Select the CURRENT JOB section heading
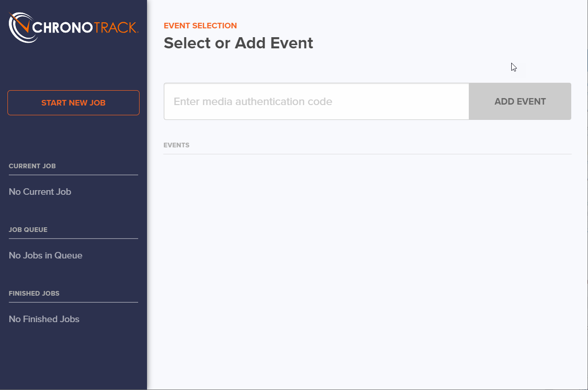 pyautogui.click(x=32, y=166)
